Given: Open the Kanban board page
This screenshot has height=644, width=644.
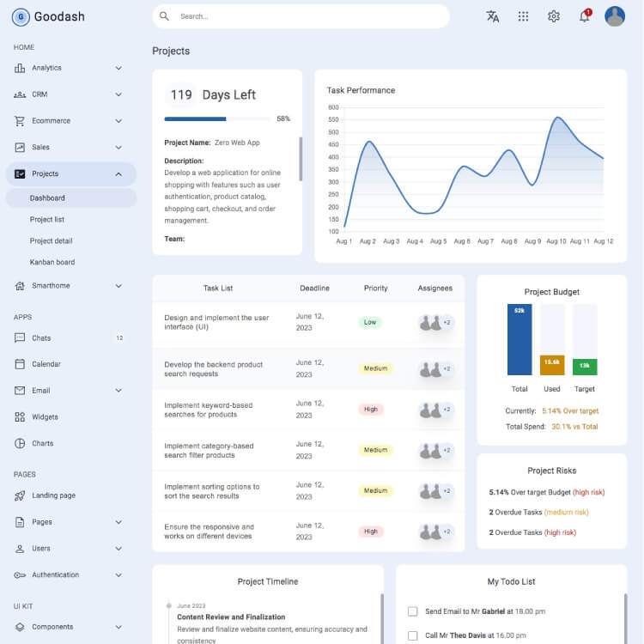Looking at the screenshot, I should [52, 262].
